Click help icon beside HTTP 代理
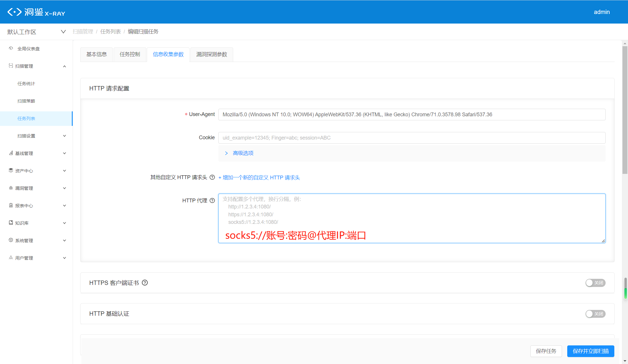Viewport: 628px width, 364px height. coord(212,200)
